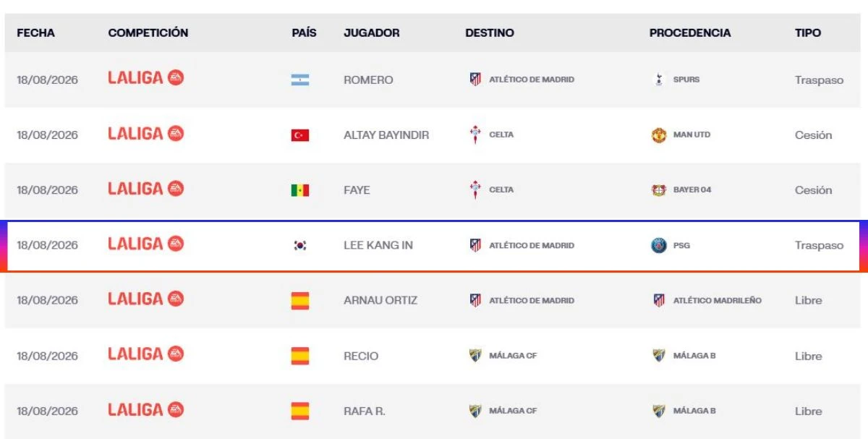868x439 pixels.
Task: Click the Málaga CF crest in Recio row
Action: (475, 356)
